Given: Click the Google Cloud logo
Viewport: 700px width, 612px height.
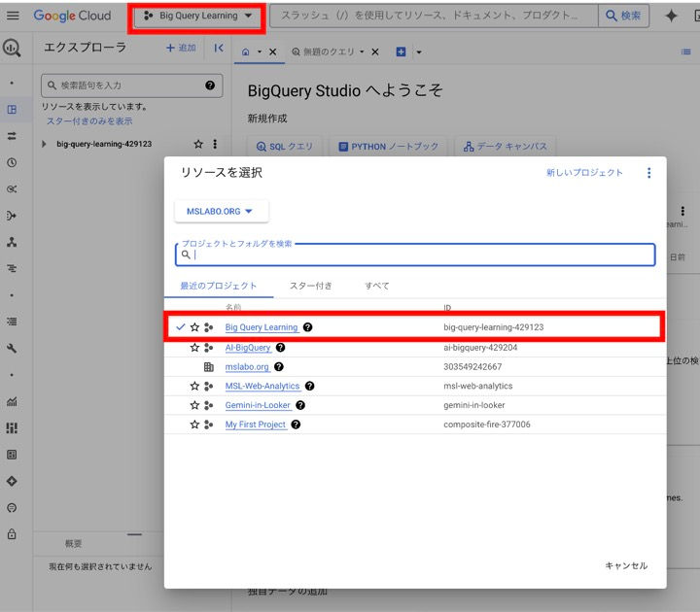Looking at the screenshot, I should pos(72,16).
